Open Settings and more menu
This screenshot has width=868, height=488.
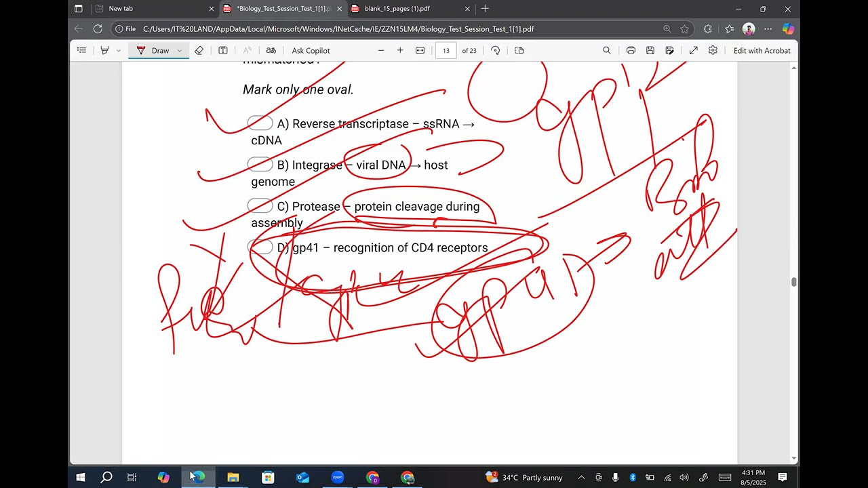(x=768, y=29)
